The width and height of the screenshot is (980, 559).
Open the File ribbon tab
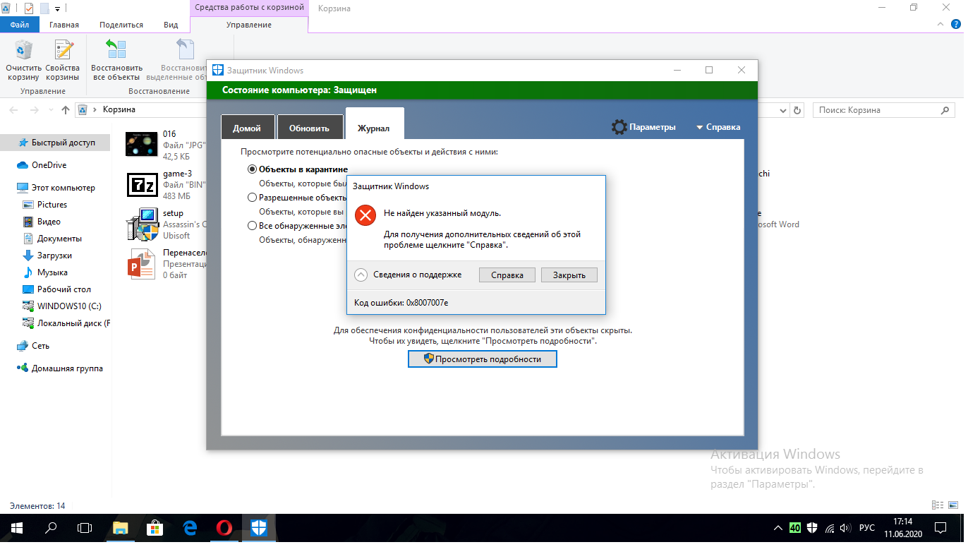coord(20,25)
